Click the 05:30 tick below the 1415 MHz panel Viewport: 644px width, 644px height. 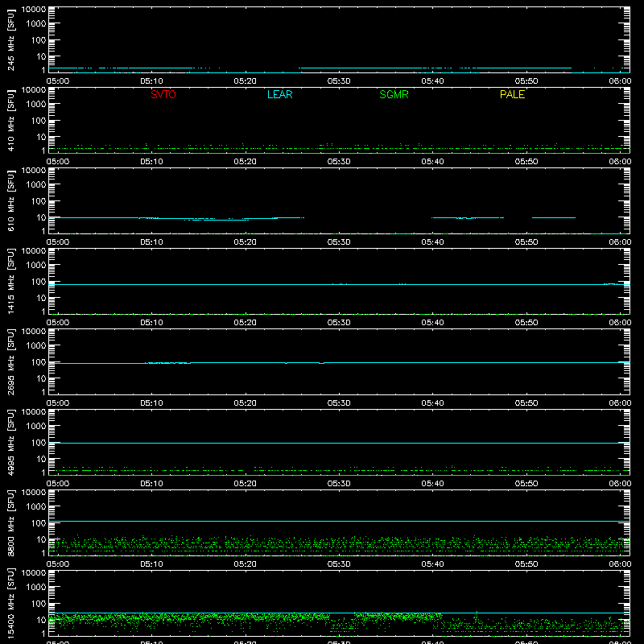tap(339, 323)
